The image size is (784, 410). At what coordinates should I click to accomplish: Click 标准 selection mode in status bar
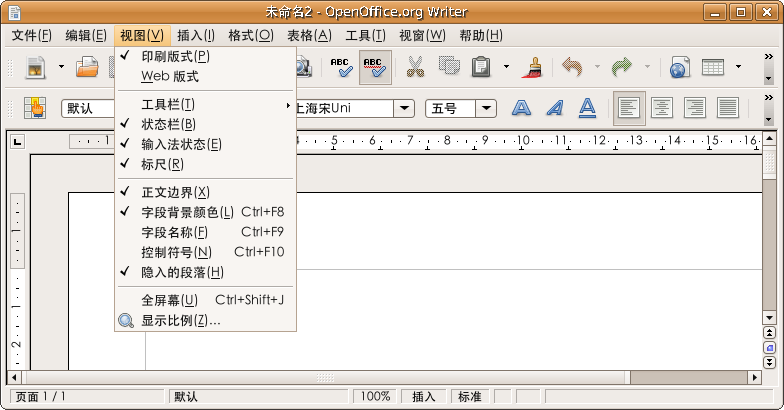coord(470,396)
